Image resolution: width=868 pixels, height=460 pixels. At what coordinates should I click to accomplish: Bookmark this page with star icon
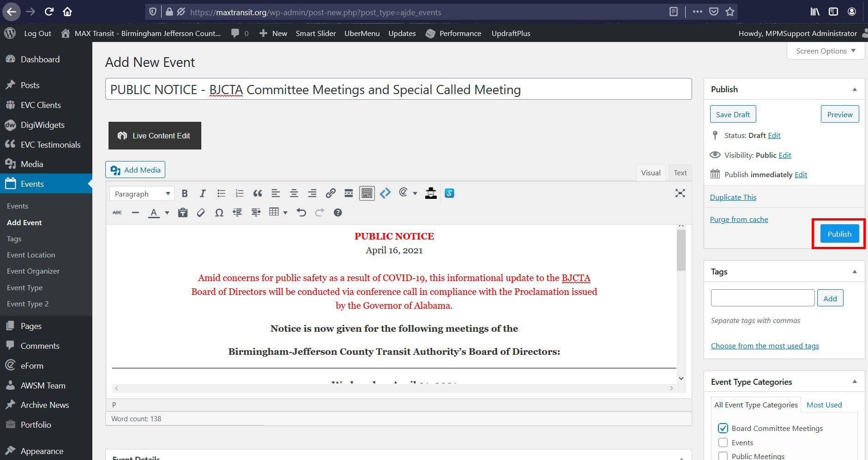pyautogui.click(x=730, y=12)
